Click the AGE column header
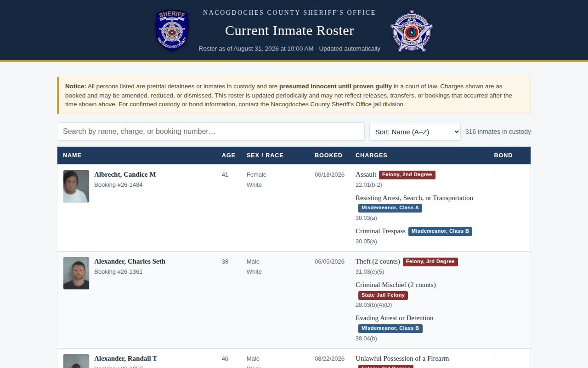The height and width of the screenshot is (368, 588). tap(228, 155)
